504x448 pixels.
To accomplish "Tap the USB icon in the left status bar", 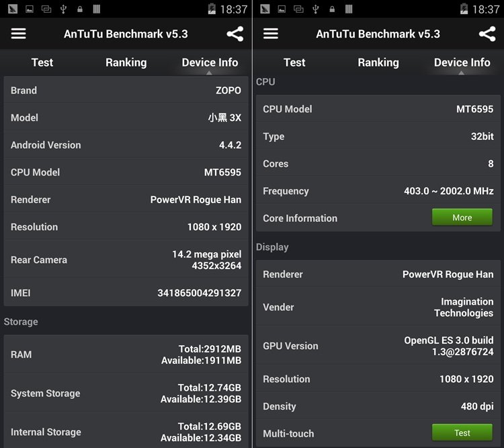I will click(x=63, y=9).
